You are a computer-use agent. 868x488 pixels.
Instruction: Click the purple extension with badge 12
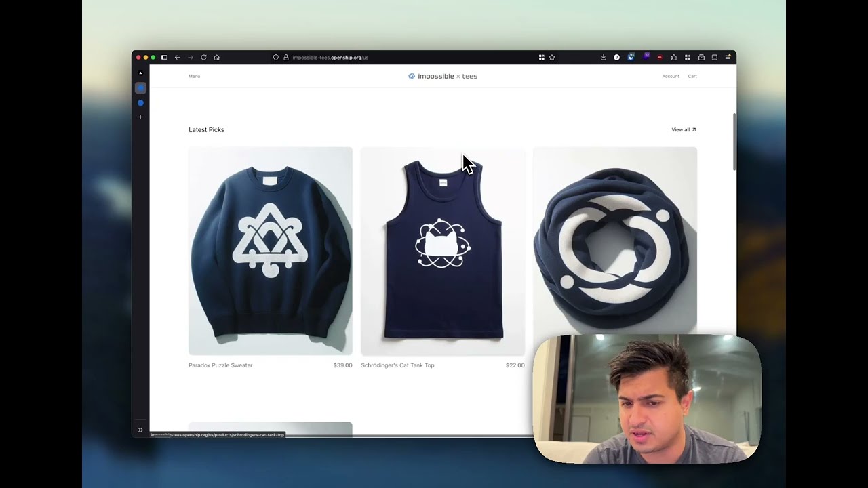[x=646, y=56]
